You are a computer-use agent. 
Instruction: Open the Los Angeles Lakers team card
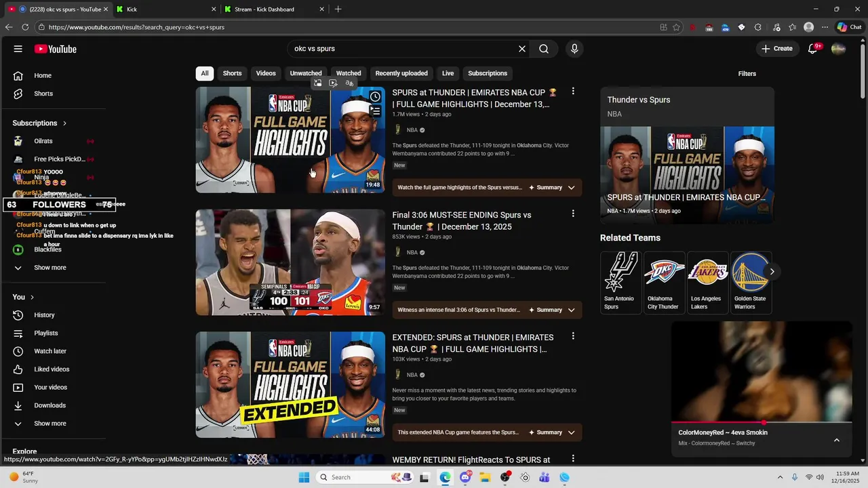click(707, 283)
